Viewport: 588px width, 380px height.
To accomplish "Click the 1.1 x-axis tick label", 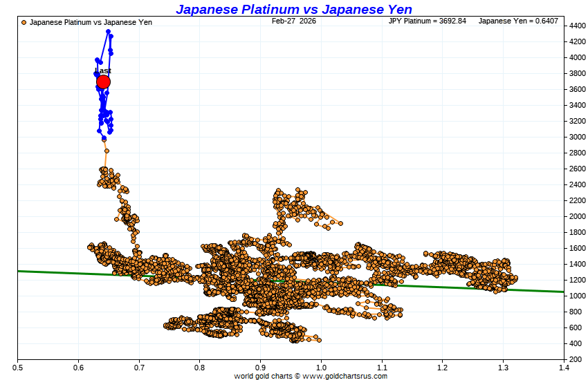I will coord(381,366).
